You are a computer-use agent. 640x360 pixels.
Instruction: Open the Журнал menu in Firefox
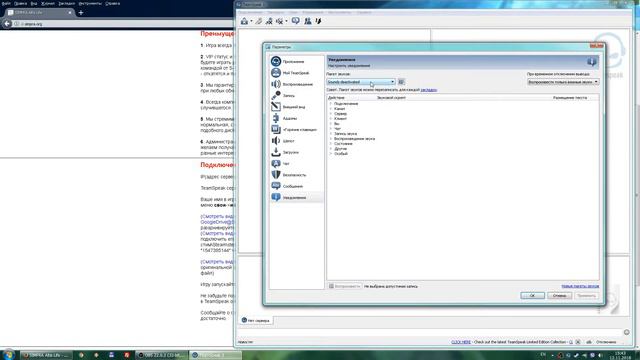pos(48,3)
